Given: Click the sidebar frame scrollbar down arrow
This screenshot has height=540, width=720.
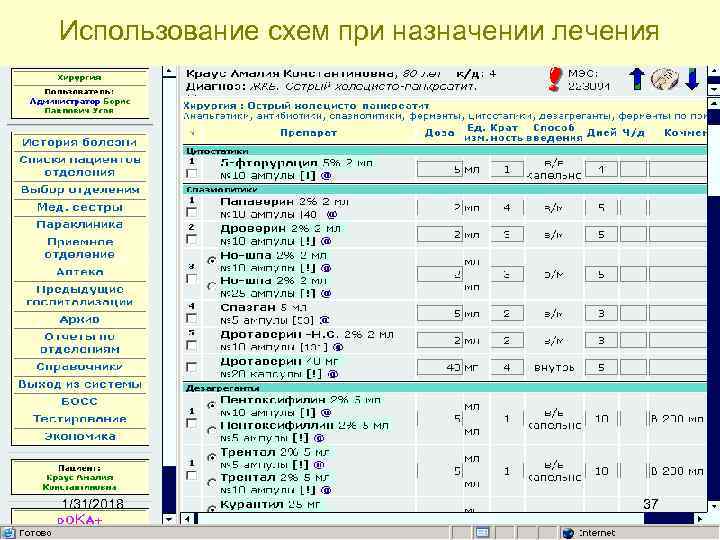Looking at the screenshot, I should (169, 519).
